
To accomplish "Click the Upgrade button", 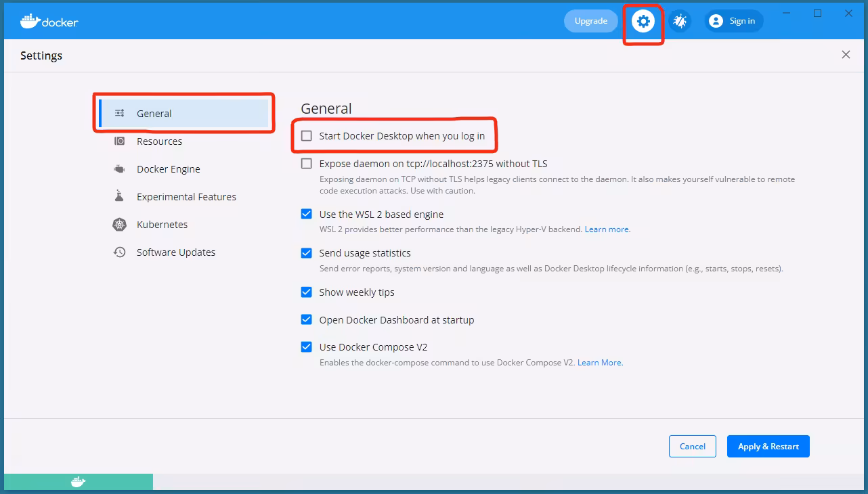I will 591,21.
